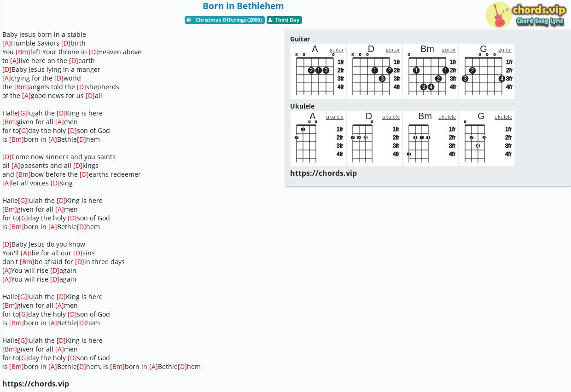Click [A] chord before 'let all voices'
The image size is (571, 392).
pyautogui.click(x=6, y=183)
